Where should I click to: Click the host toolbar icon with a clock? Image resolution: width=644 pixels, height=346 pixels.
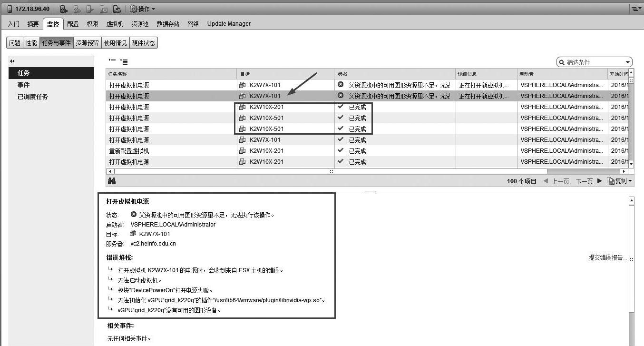pos(104,9)
